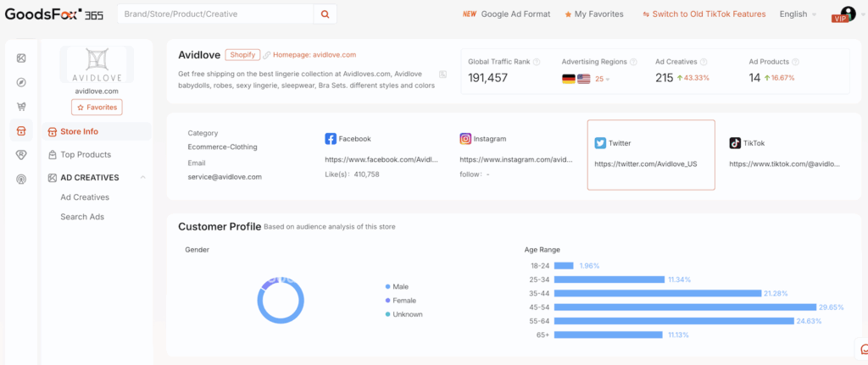Click the help icon beside Global Traffic Rank
This screenshot has height=365, width=868.
click(x=537, y=62)
